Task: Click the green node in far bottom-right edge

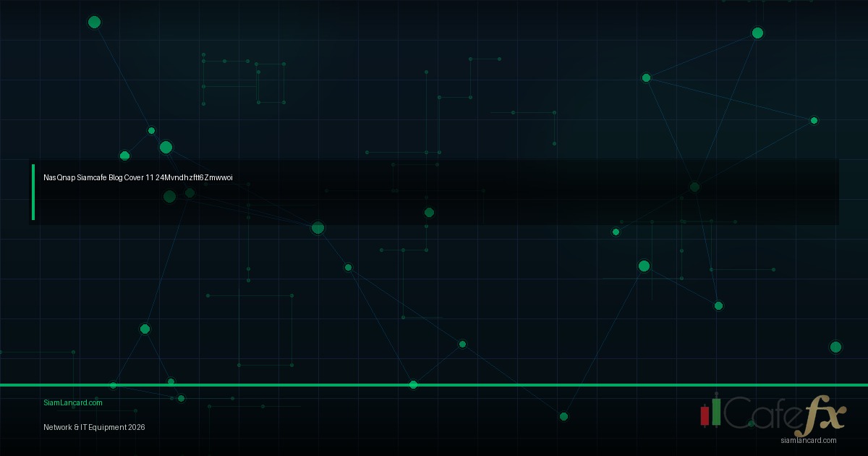Action: pyautogui.click(x=835, y=347)
